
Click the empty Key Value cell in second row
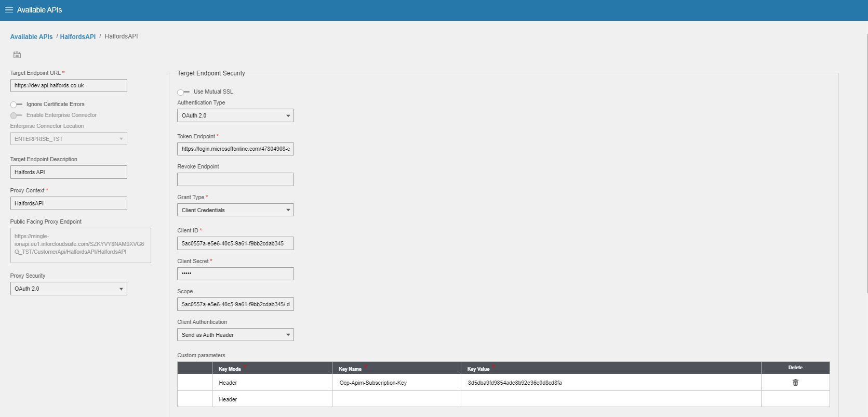611,399
